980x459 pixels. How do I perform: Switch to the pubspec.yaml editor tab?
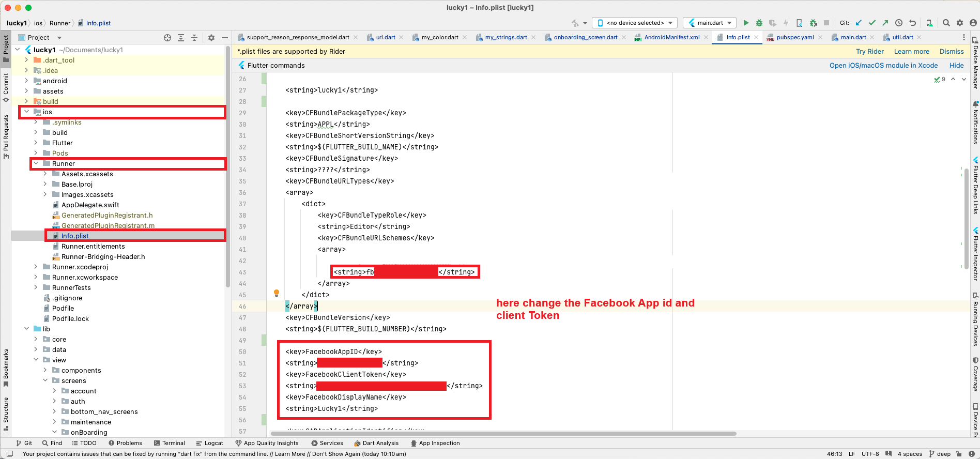tap(794, 37)
